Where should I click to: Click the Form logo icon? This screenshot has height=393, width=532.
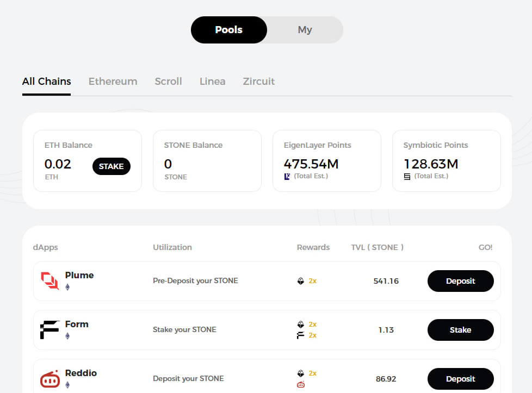coord(50,330)
